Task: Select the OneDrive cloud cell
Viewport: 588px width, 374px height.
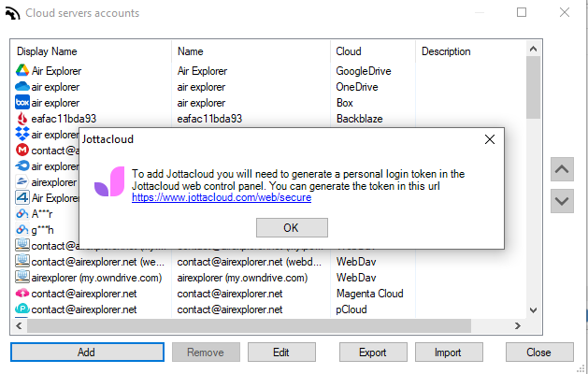Action: [x=357, y=87]
